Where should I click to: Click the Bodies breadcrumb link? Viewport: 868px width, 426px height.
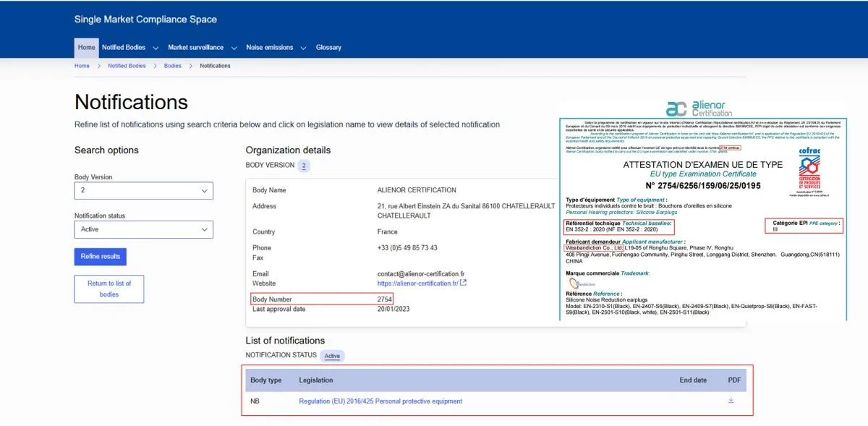[172, 66]
